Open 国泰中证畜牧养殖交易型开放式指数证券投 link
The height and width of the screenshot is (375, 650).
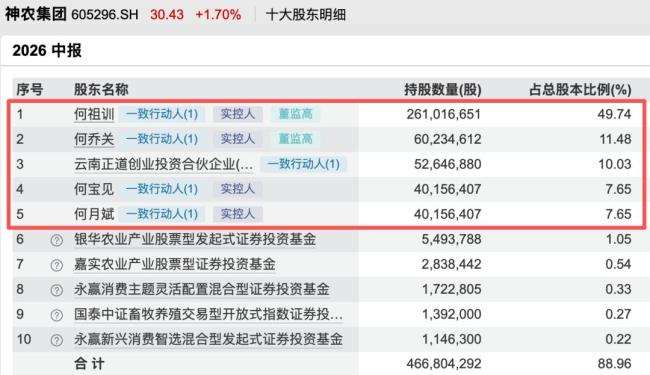209,314
